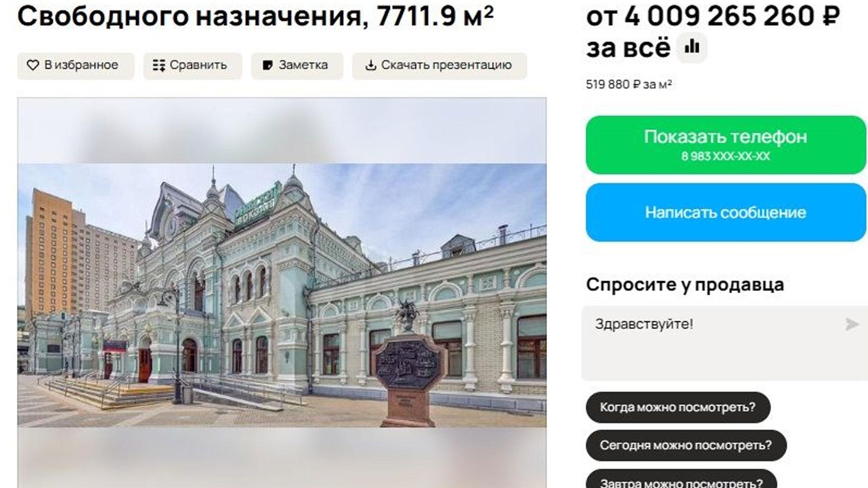Open the main building photo
Image resolution: width=868 pixels, height=488 pixels.
282,295
